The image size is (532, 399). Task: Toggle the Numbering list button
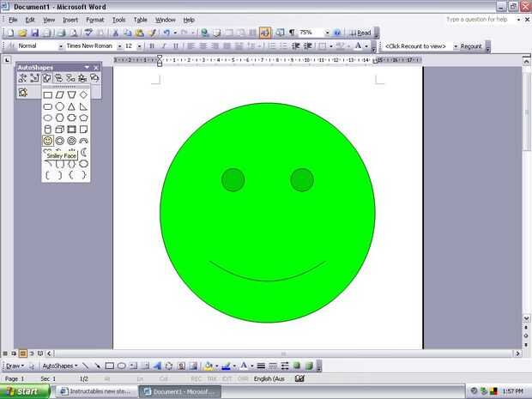tap(272, 45)
